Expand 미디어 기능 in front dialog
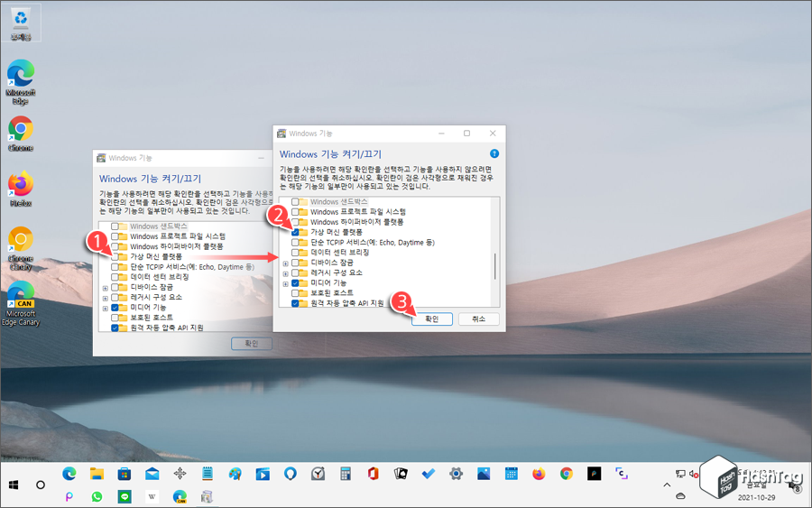This screenshot has width=812, height=508. (x=285, y=283)
